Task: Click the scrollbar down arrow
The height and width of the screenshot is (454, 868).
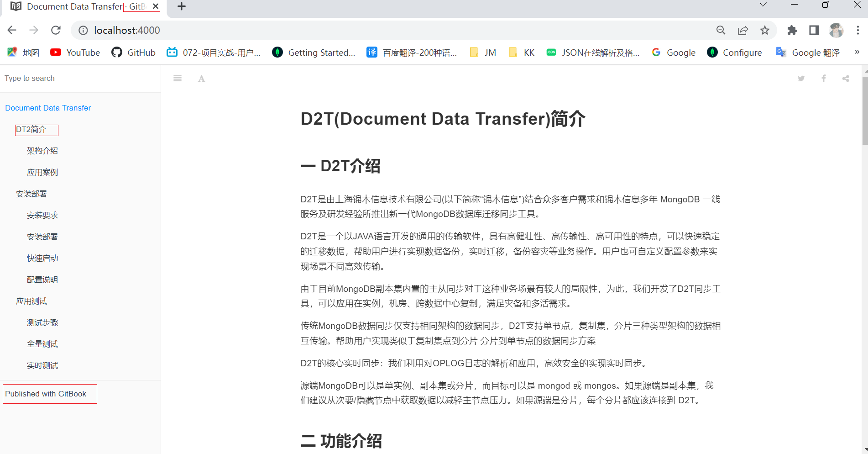Action: click(x=865, y=450)
